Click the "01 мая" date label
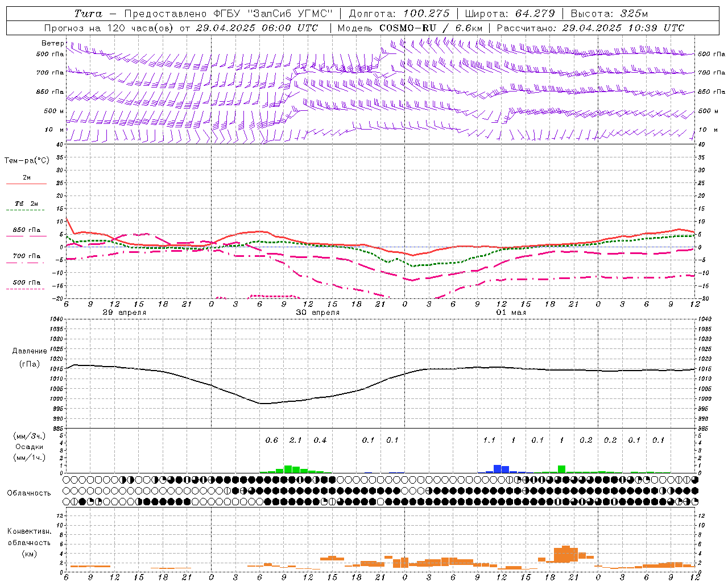 511,313
